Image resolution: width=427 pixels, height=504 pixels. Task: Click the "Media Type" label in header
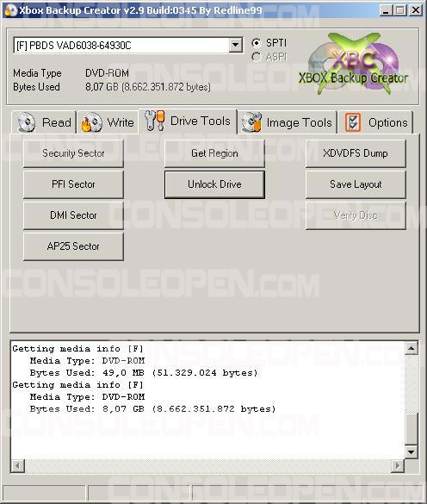pos(37,73)
